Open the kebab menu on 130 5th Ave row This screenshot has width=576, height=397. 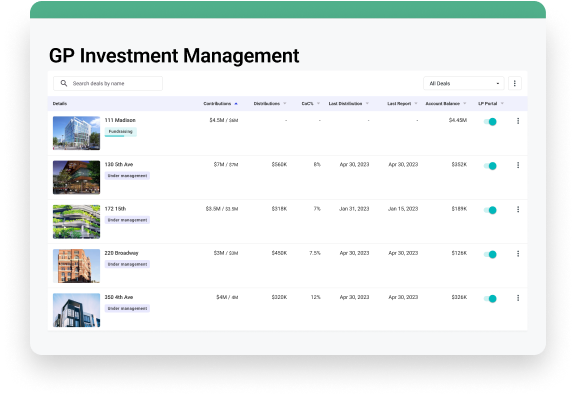tap(518, 165)
